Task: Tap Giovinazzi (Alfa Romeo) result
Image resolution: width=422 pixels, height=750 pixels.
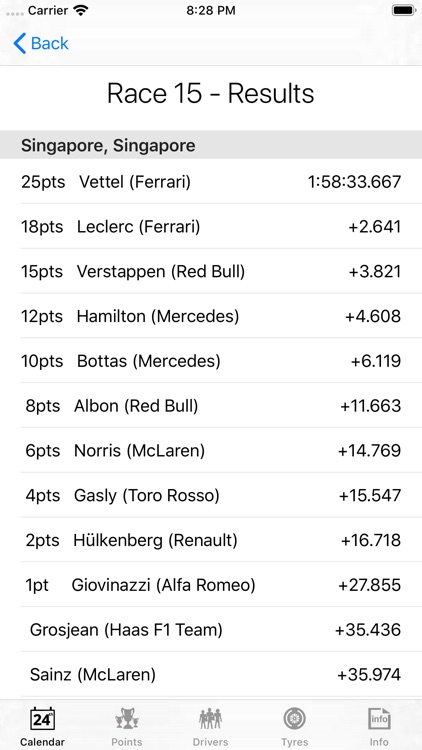Action: tap(211, 585)
